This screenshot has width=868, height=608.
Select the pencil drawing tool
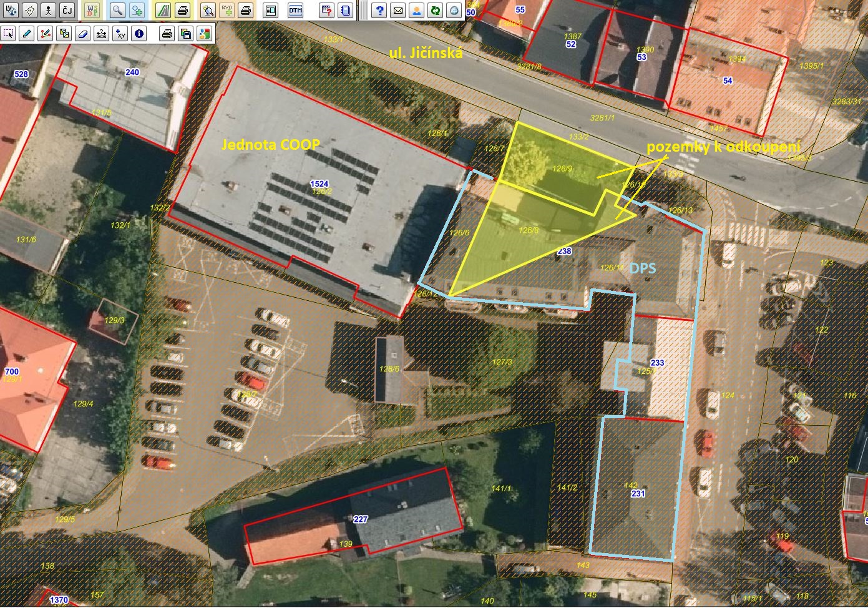point(26,34)
